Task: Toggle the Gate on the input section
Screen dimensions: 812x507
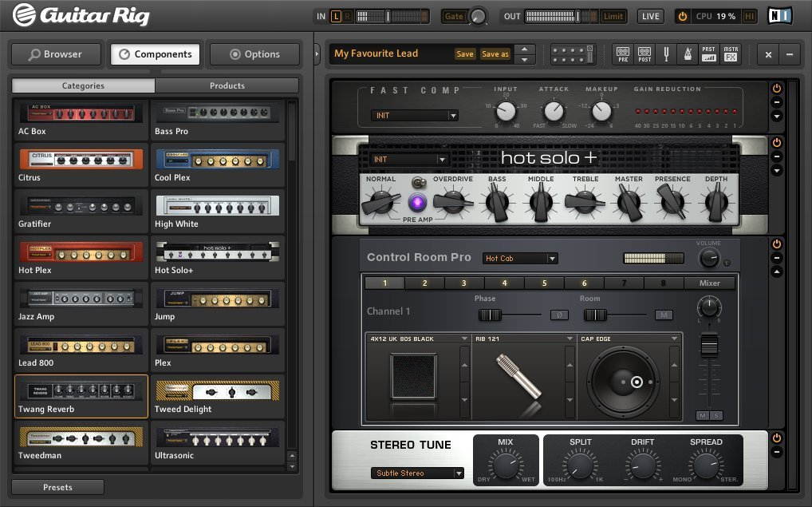Action: coord(456,15)
